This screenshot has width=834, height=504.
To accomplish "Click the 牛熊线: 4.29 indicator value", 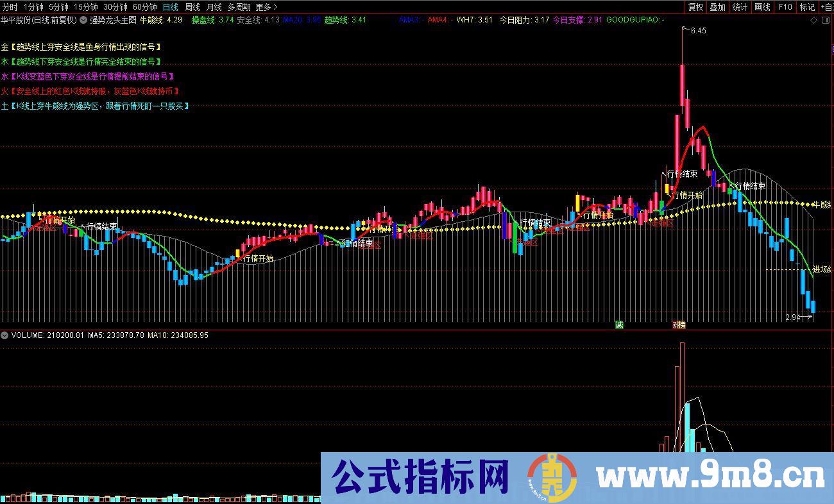I will click(161, 20).
